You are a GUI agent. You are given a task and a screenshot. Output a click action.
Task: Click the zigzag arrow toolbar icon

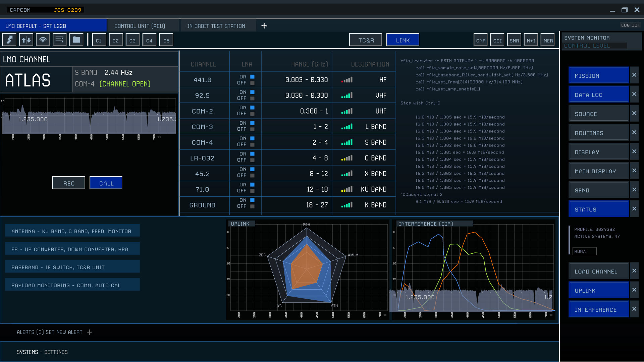9,40
